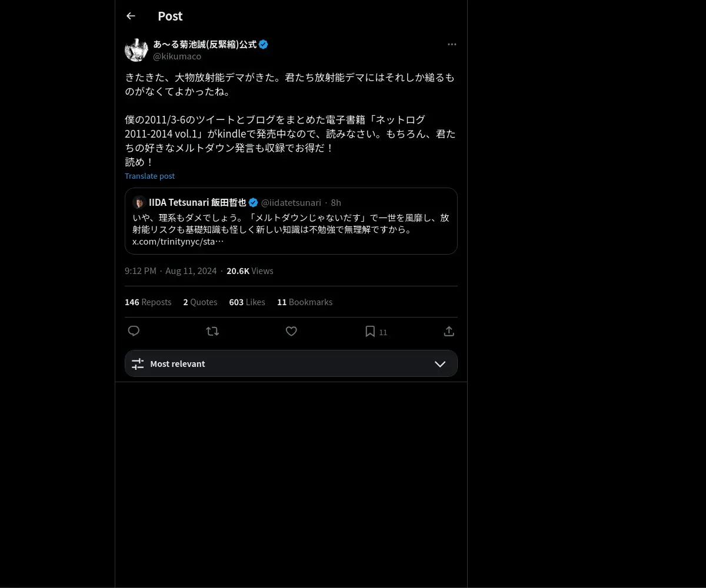
Task: Click the kikumaco profile avatar
Action: click(x=136, y=50)
